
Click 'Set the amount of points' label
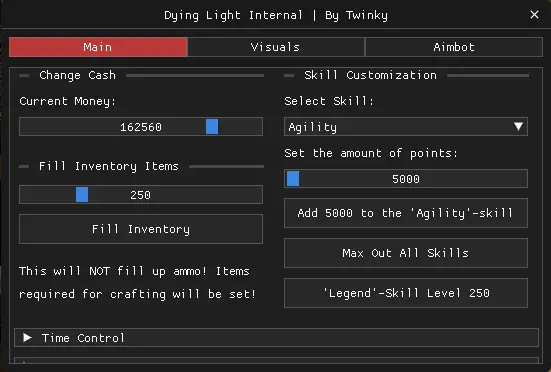tap(371, 153)
